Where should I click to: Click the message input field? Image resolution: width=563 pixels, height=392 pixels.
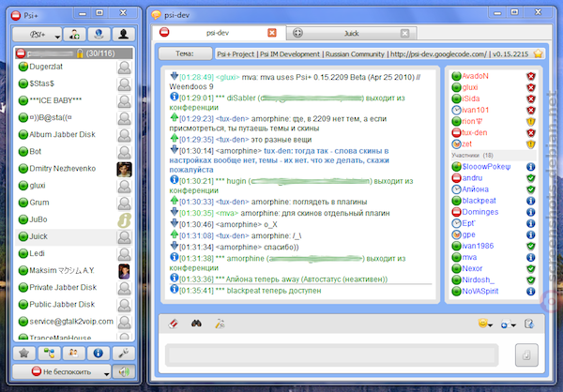[x=332, y=355]
